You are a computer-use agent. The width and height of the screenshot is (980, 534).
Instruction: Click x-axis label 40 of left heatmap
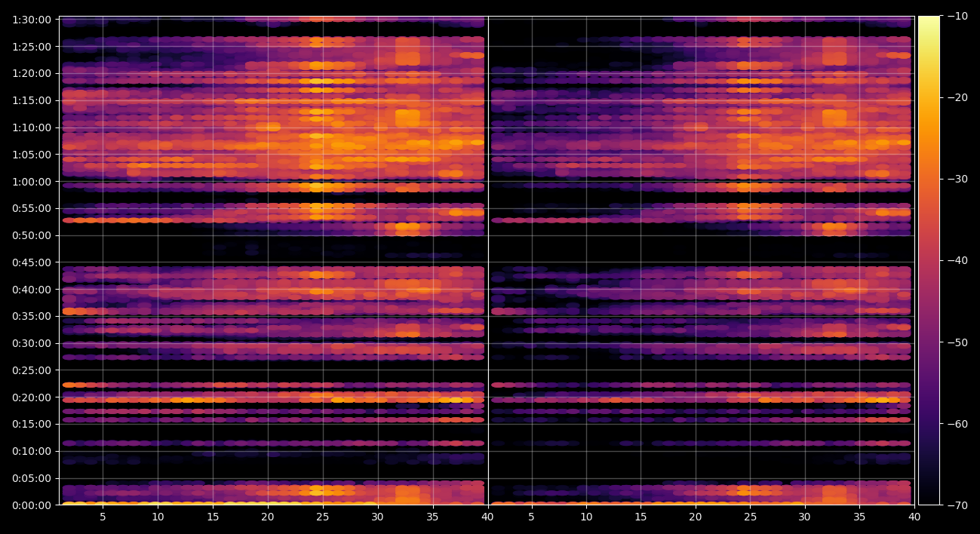(487, 517)
